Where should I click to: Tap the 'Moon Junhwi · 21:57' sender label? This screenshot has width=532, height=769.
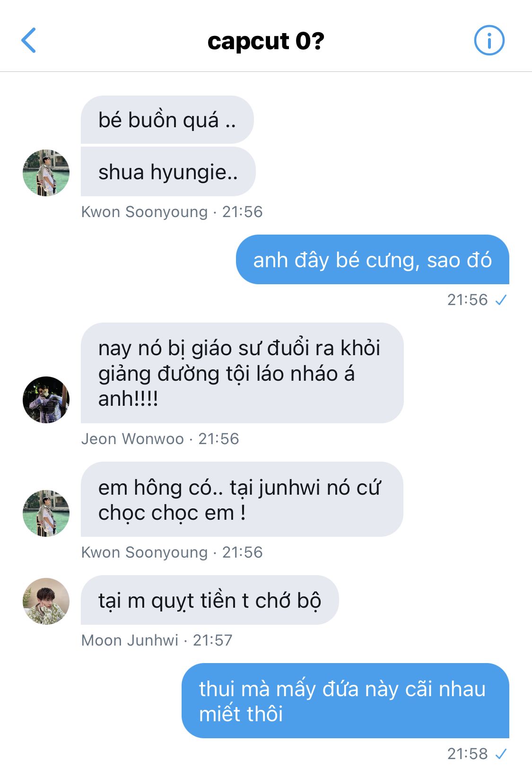(157, 640)
